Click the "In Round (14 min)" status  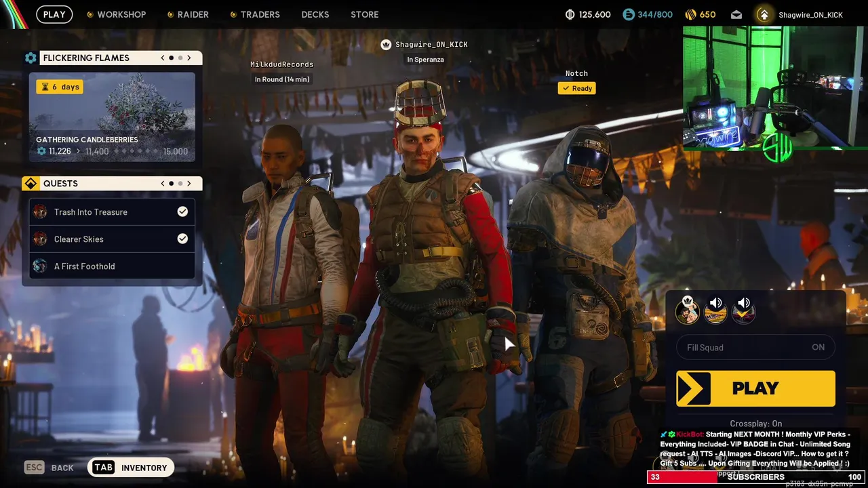pos(282,79)
